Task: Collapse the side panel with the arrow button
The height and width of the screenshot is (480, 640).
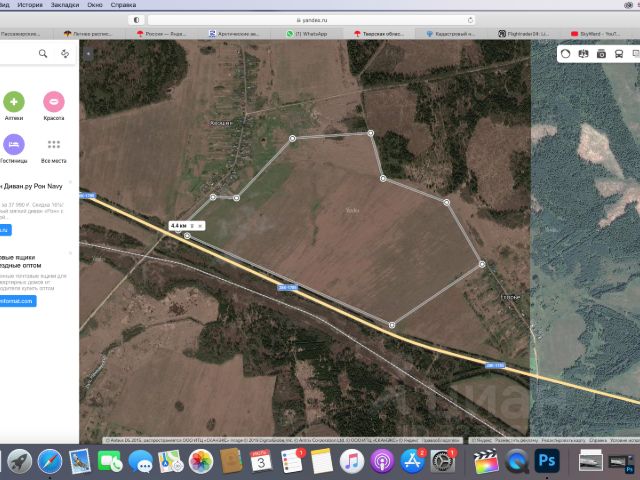Action: 88,53
